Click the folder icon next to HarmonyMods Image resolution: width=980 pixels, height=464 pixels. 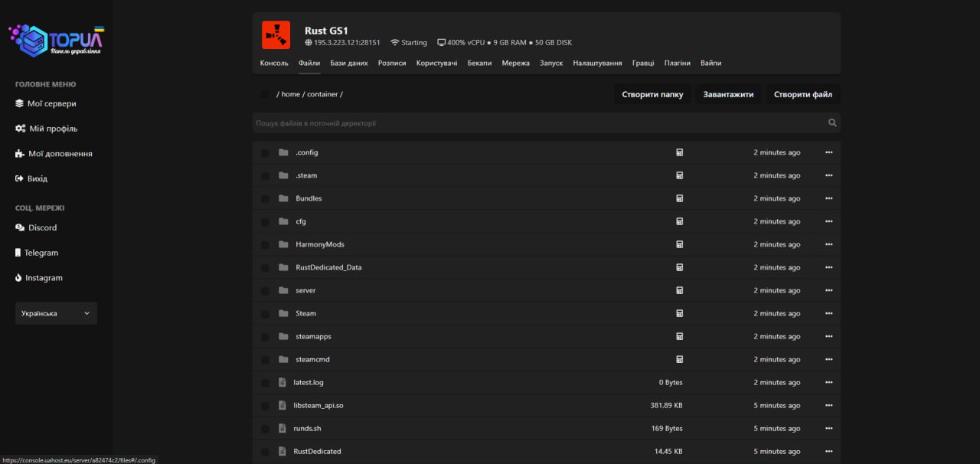click(283, 244)
